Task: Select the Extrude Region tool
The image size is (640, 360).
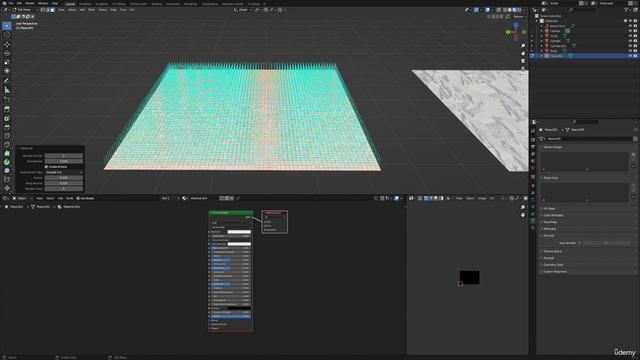Action: click(x=7, y=109)
